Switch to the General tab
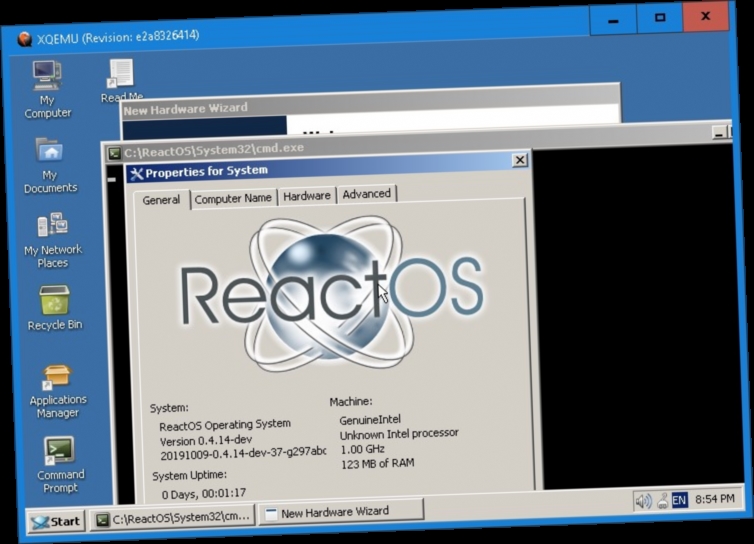 point(161,200)
